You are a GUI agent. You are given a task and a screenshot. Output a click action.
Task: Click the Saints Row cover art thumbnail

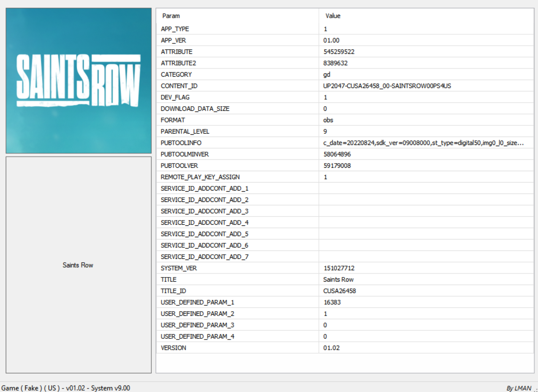coord(79,81)
